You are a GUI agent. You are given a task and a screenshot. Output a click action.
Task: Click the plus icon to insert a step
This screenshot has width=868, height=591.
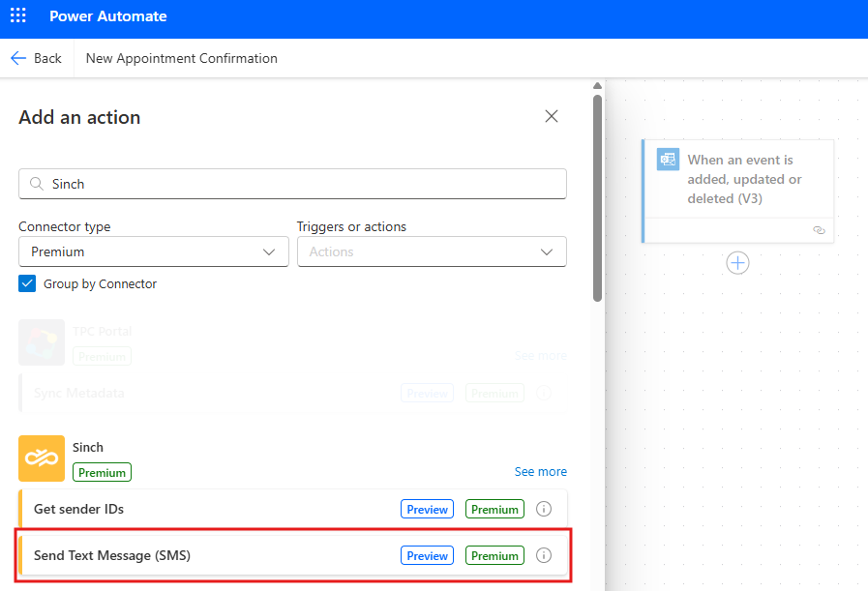click(737, 263)
